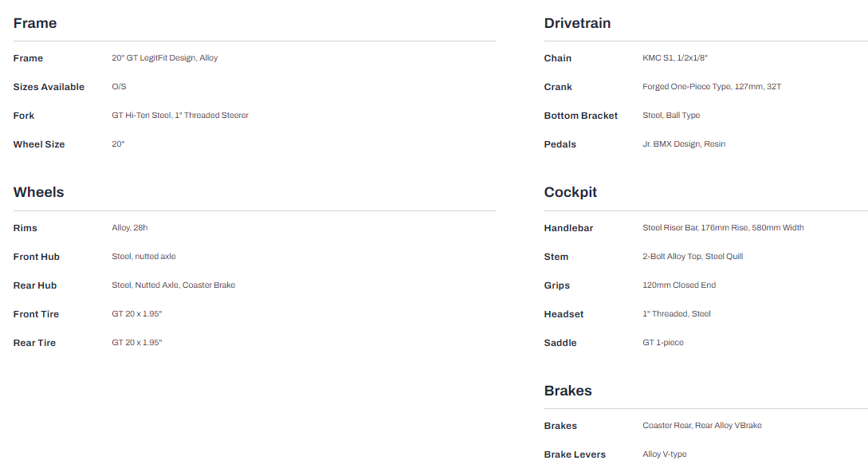Click the Frame section heading
The height and width of the screenshot is (472, 868).
click(35, 23)
